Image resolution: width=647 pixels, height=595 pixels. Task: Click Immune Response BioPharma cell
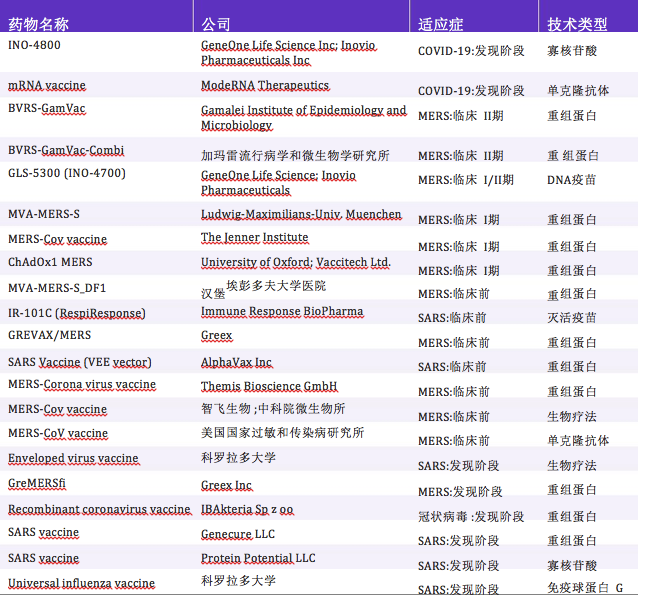point(282,312)
